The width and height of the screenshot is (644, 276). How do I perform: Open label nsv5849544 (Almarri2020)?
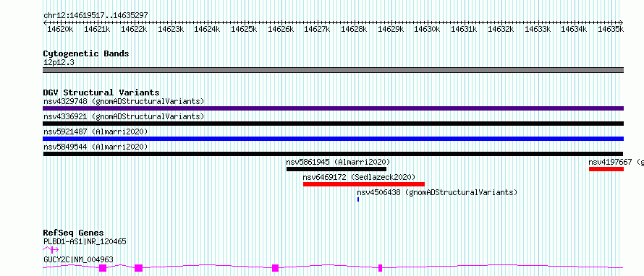(x=96, y=147)
